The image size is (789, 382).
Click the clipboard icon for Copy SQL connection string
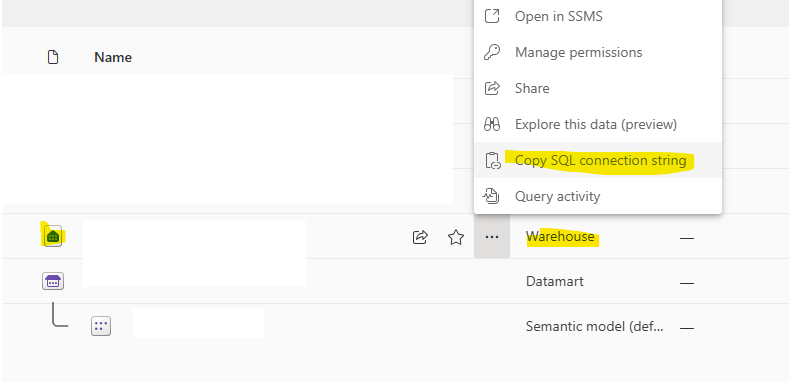tap(493, 161)
